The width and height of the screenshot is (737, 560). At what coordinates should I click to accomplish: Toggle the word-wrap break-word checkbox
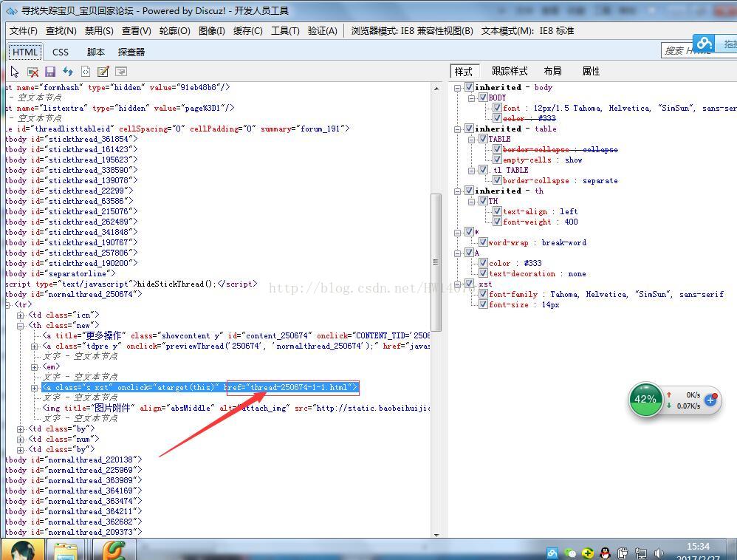[483, 242]
